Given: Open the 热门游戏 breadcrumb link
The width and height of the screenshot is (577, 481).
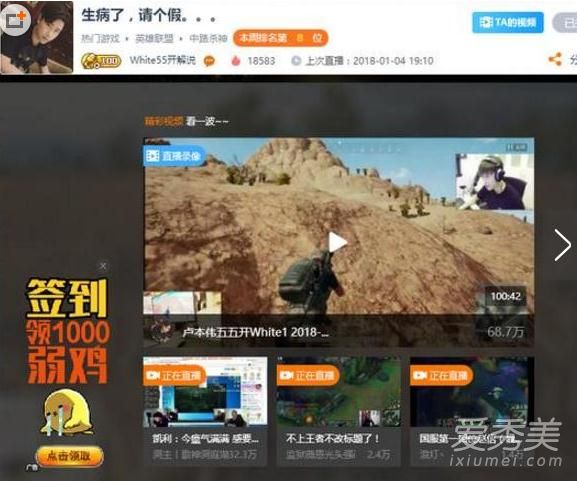Looking at the screenshot, I should (100, 38).
